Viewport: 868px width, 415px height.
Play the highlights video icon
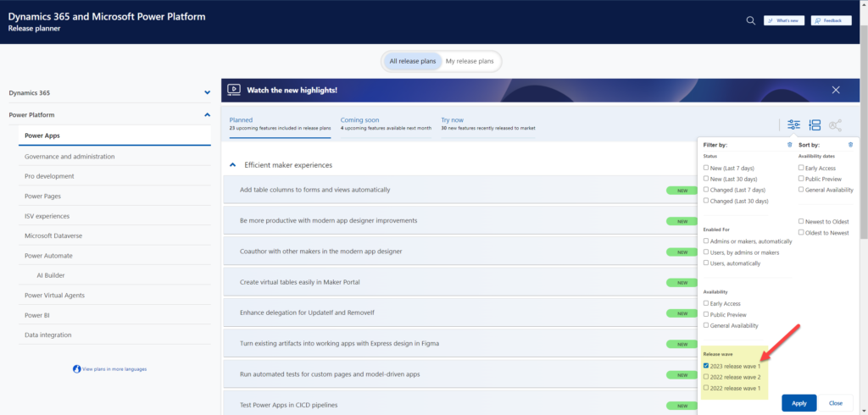click(x=234, y=90)
